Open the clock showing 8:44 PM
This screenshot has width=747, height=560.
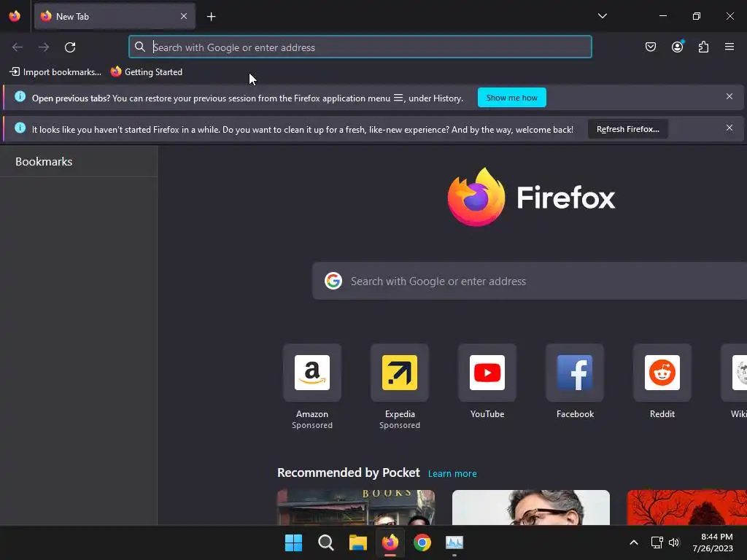(x=713, y=542)
